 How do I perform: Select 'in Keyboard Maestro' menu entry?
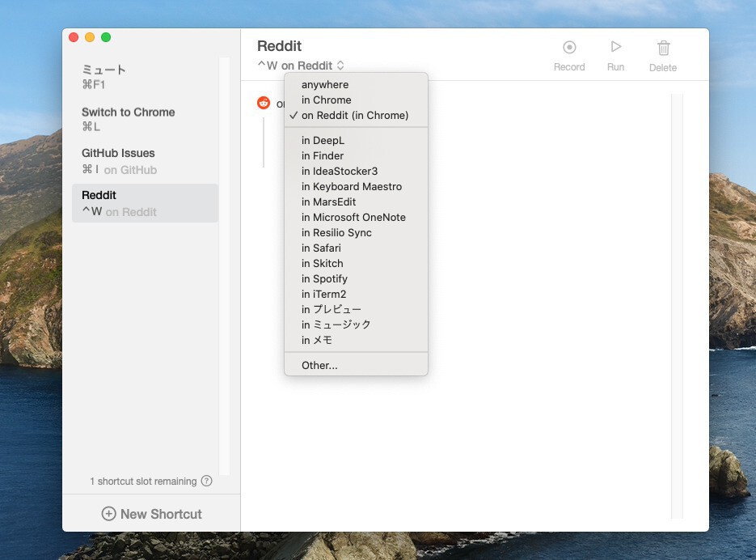tap(352, 187)
